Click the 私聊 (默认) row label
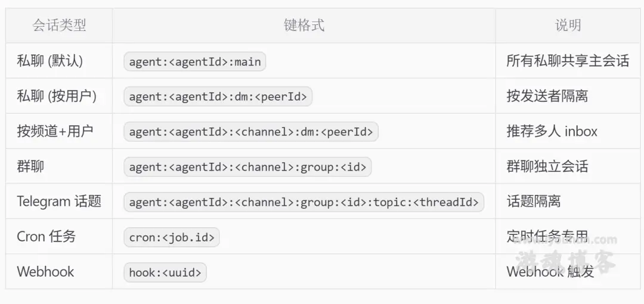 (49, 61)
